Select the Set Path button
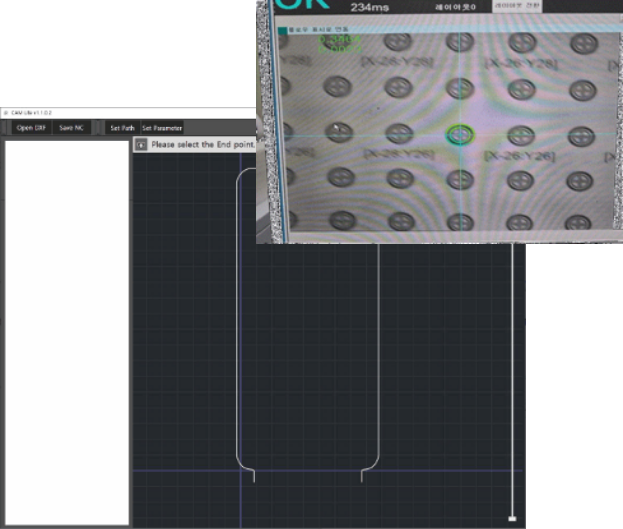623x529 pixels. 122,128
